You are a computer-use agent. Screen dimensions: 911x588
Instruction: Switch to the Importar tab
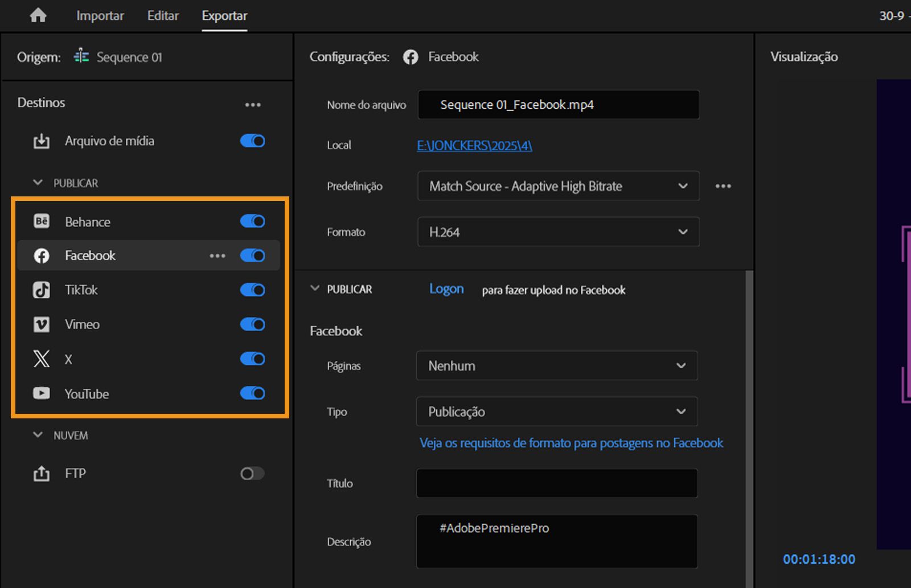100,15
